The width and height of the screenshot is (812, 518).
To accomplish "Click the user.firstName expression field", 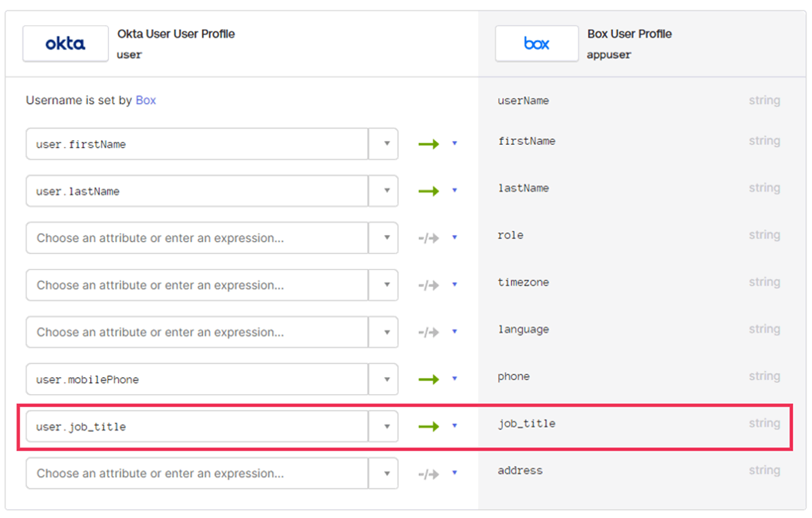I will pyautogui.click(x=197, y=144).
